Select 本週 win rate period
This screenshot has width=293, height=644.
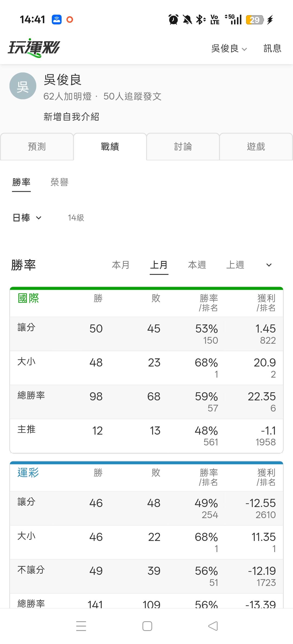click(197, 265)
